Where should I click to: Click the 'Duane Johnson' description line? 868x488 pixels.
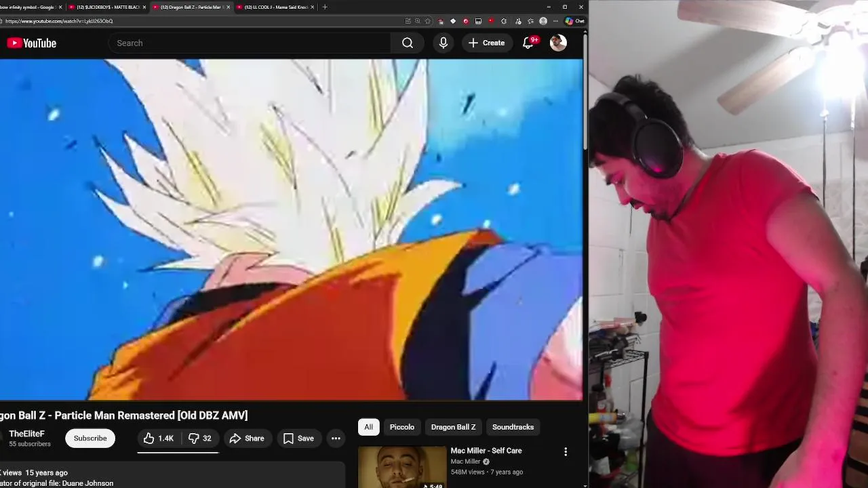click(57, 483)
